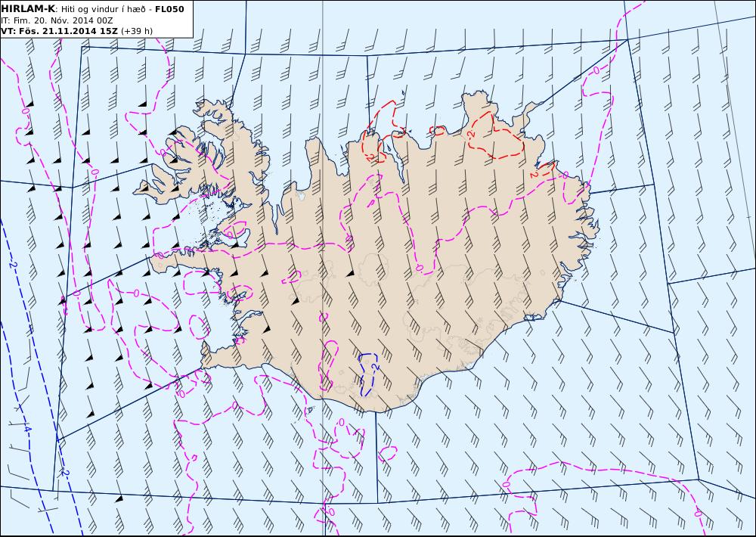
Task: Click the Vestmannaeyjar islands off the south coast
Action: tap(309, 410)
